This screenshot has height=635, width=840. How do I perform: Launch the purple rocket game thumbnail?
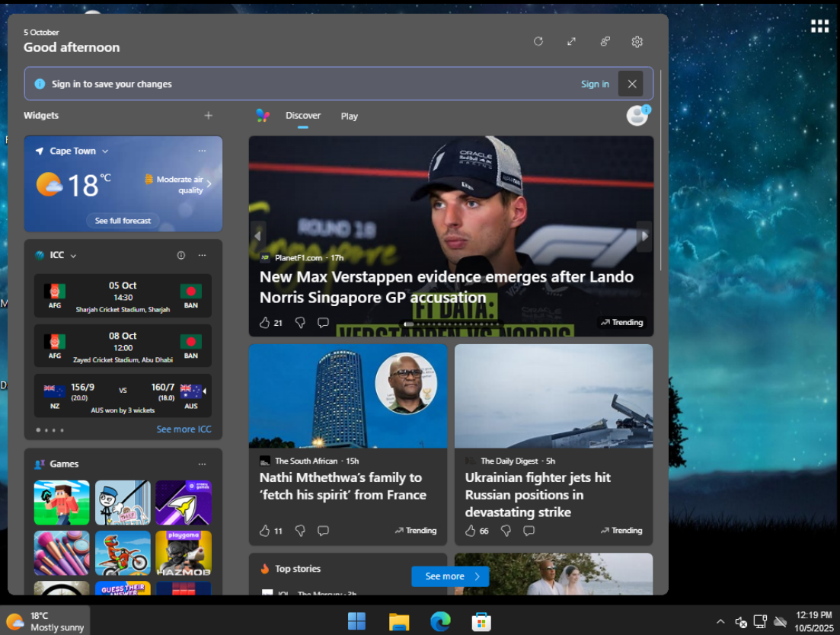(x=184, y=503)
